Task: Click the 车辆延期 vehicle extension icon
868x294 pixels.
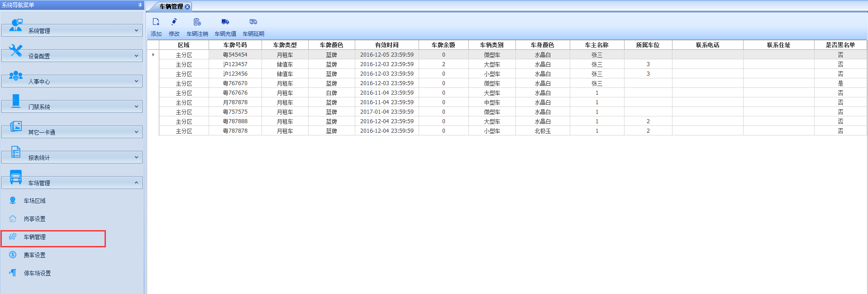Action: 253,22
